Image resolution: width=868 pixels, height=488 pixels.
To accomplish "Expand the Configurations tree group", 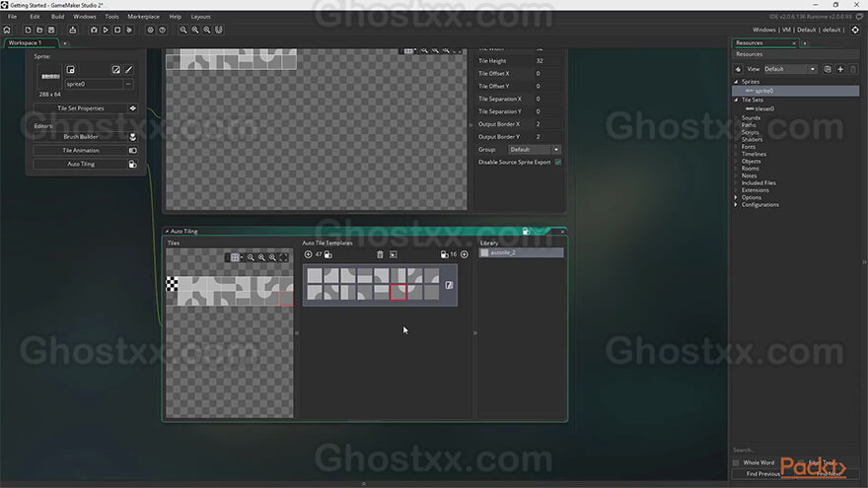I will point(736,205).
